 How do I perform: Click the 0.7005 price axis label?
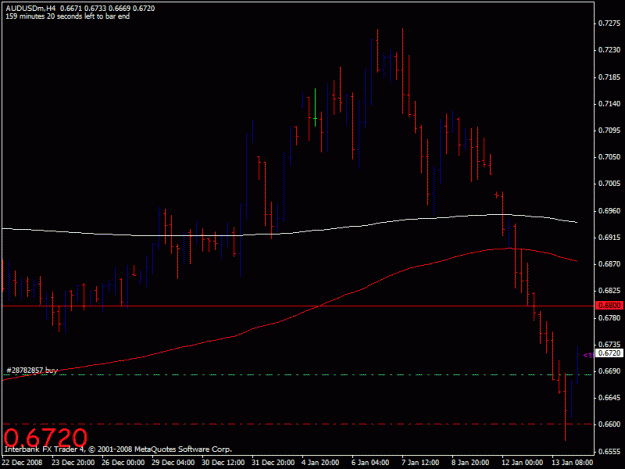[x=609, y=184]
